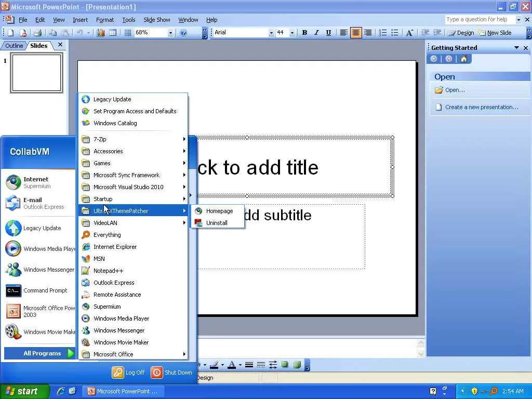Open the Slide Show menu

(x=156, y=20)
